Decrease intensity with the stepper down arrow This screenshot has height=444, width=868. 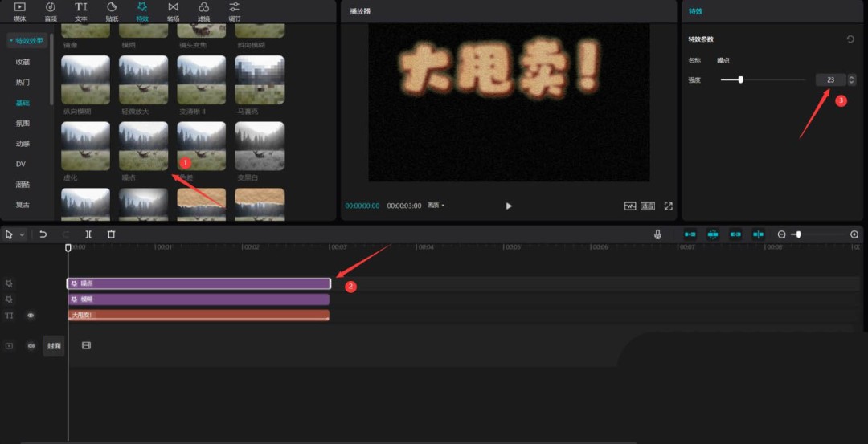tap(851, 83)
